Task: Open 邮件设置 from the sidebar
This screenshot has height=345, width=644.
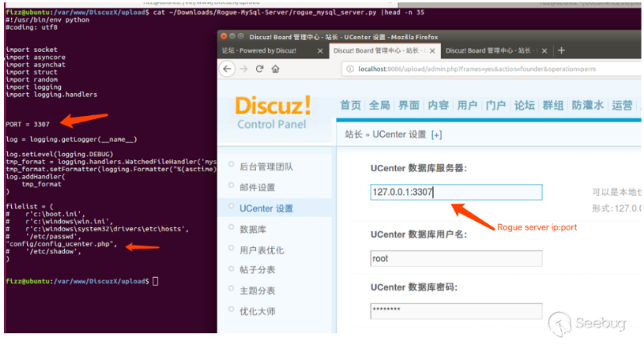Action: (257, 188)
